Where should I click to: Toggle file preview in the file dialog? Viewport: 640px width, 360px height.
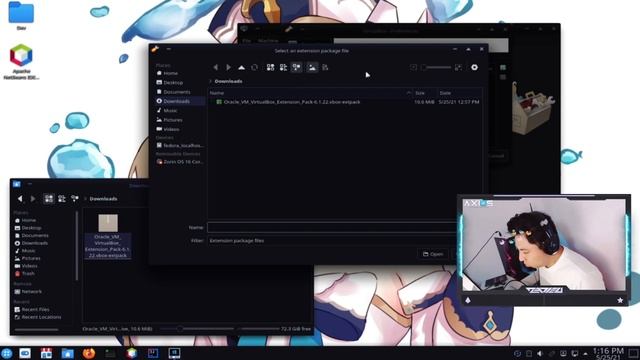(x=312, y=67)
